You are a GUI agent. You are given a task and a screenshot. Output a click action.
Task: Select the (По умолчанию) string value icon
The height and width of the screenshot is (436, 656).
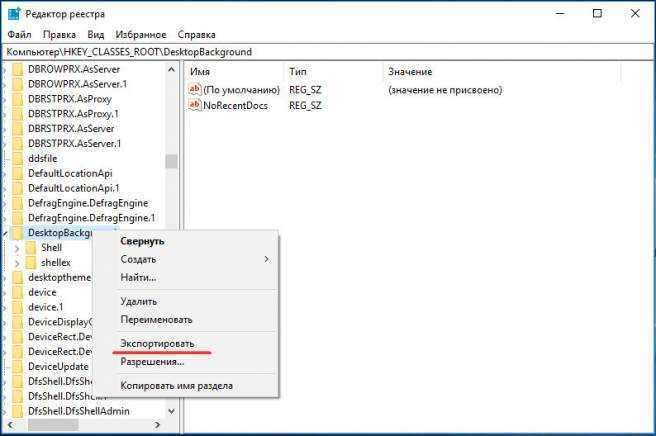[195, 90]
